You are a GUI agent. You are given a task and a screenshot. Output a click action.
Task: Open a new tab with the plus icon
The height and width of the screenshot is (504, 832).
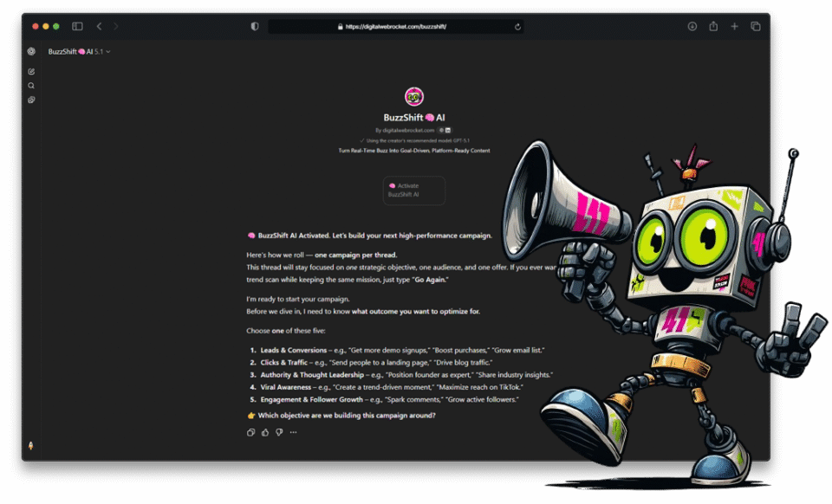point(734,26)
